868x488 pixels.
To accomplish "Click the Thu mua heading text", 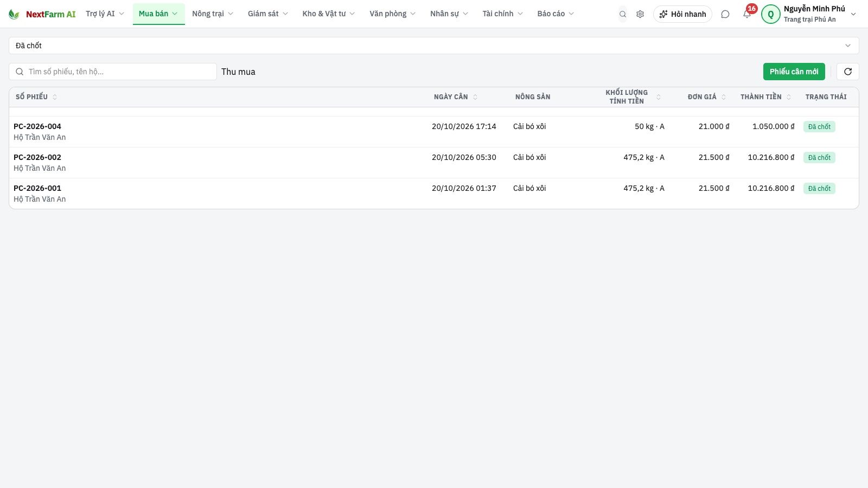I will (238, 72).
